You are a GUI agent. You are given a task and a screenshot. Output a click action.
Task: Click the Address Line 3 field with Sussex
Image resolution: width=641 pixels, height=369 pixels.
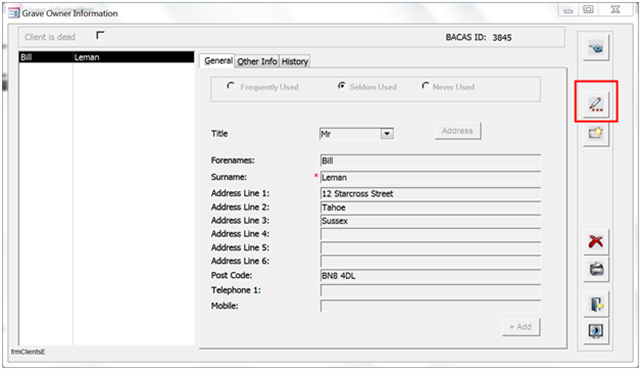point(430,221)
